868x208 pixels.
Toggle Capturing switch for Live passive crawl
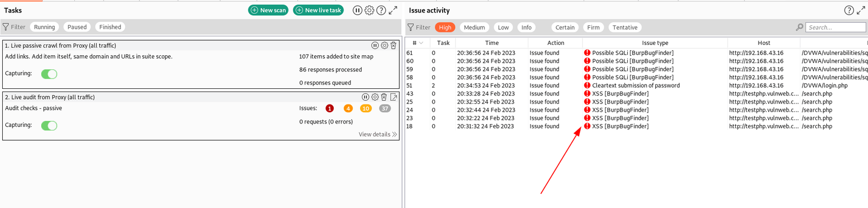click(49, 74)
